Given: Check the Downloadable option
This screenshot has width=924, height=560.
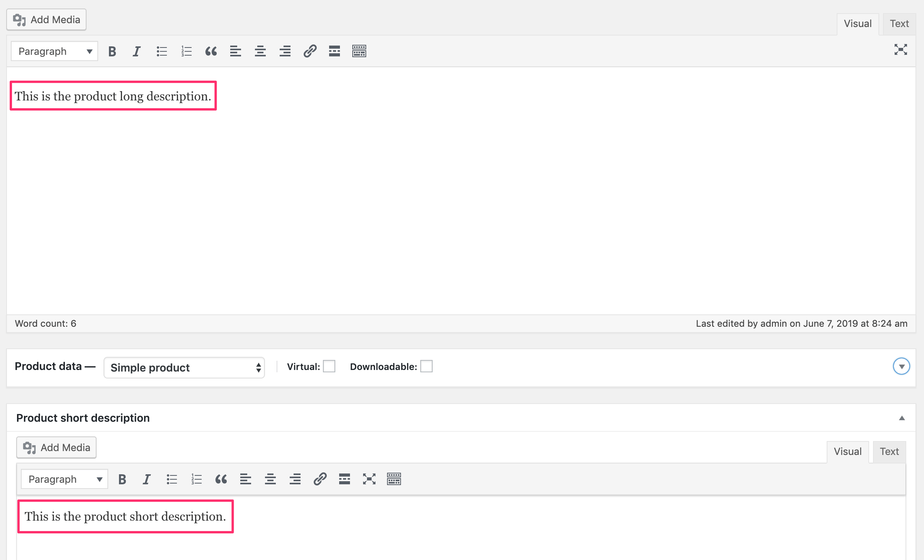Looking at the screenshot, I should (426, 366).
